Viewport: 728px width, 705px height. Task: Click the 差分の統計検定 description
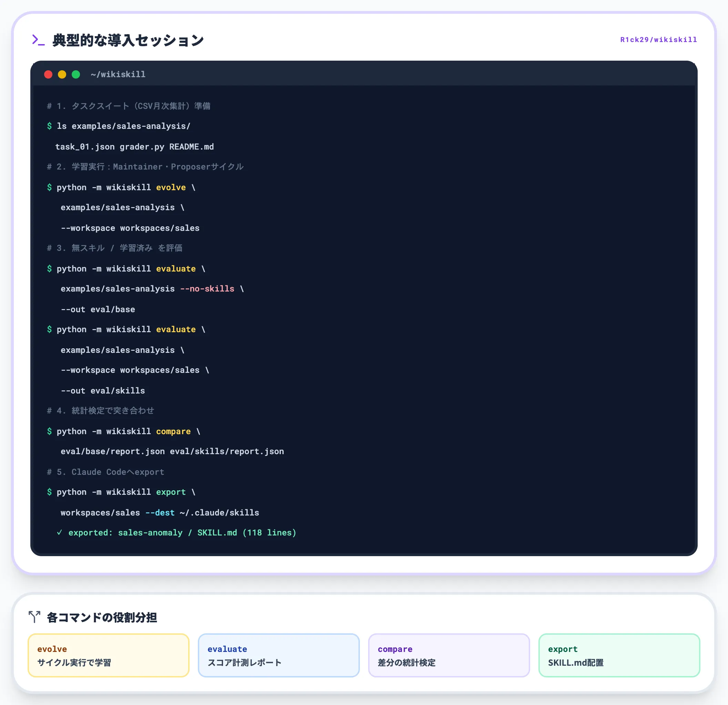pyautogui.click(x=407, y=663)
